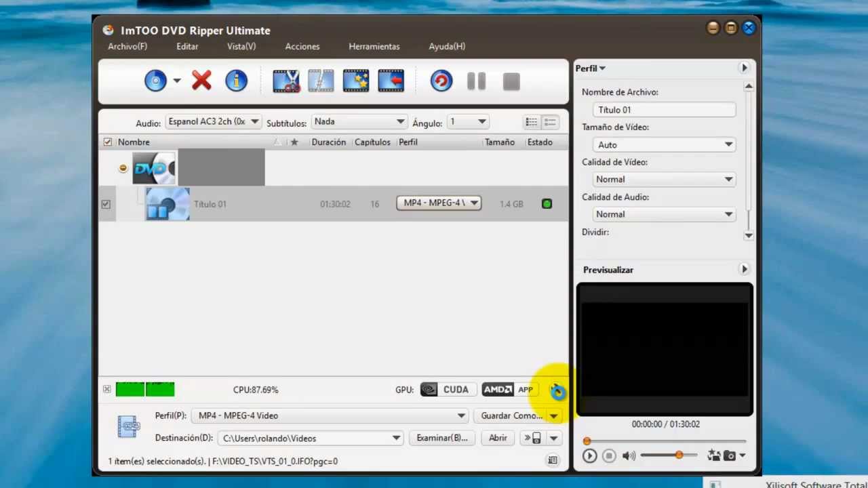
Task: Open the Ayuda(H) menu
Action: tap(447, 47)
